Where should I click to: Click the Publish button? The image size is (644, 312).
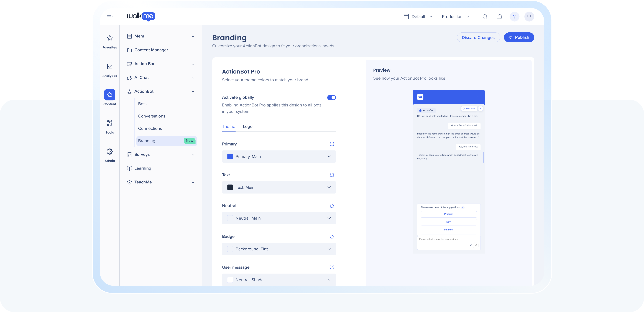(x=519, y=37)
